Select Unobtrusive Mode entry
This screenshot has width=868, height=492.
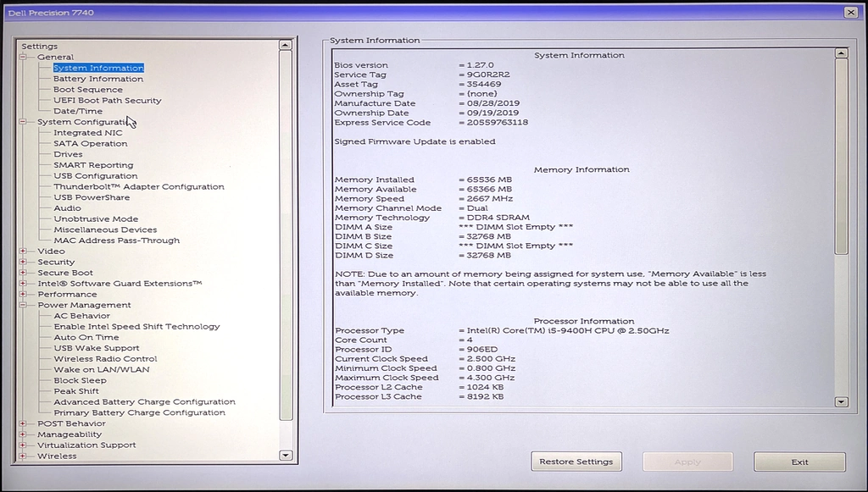(x=96, y=219)
